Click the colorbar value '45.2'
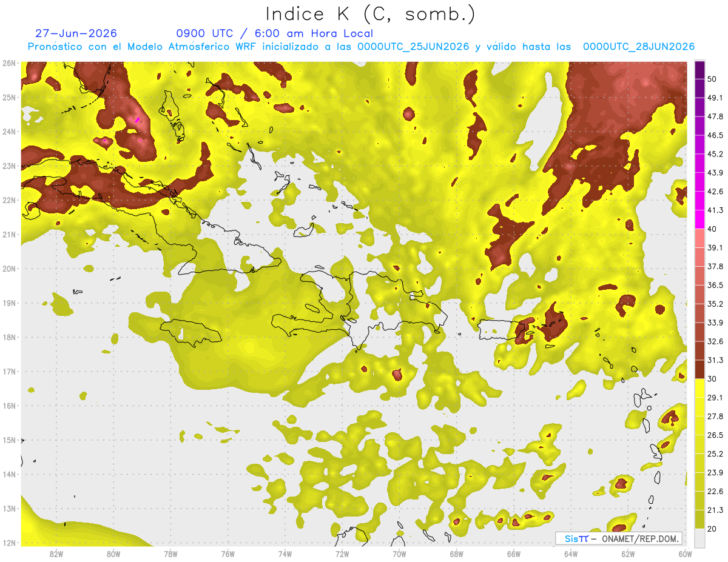The height and width of the screenshot is (562, 728). (715, 154)
